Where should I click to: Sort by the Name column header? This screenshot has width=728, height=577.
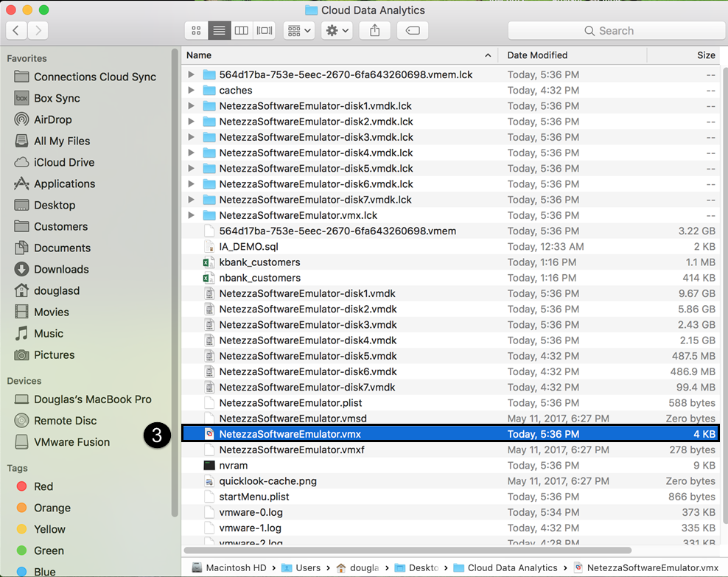click(340, 55)
